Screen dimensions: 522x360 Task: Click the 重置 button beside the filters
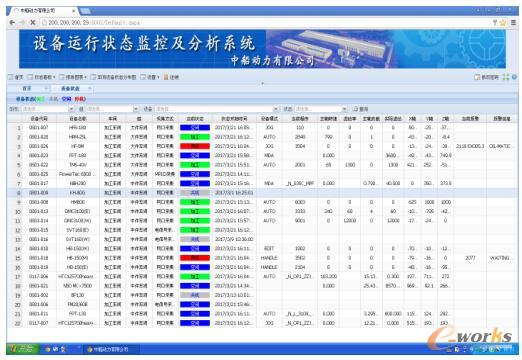pos(361,109)
